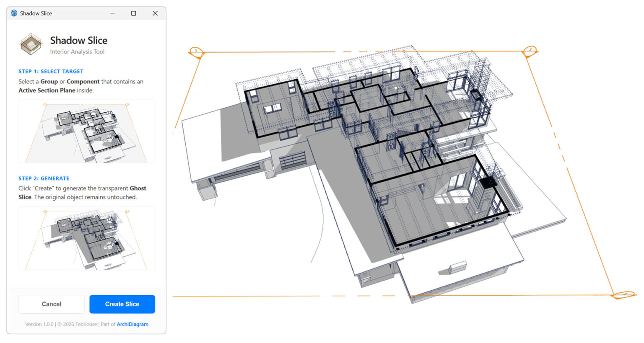Close the Shadow Slice dialog
Screen dimensions: 644x343
point(155,13)
